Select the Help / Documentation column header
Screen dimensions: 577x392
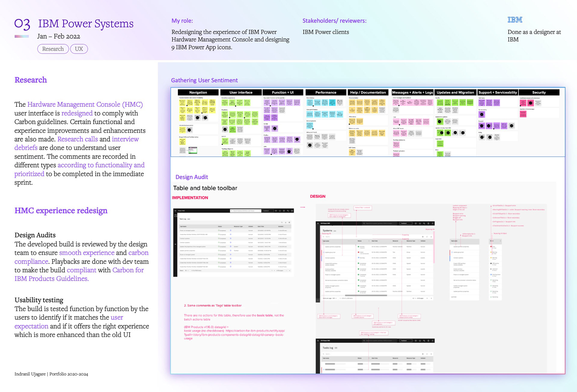coord(368,92)
